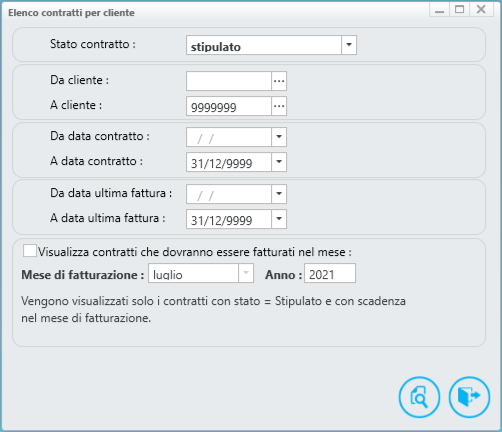The width and height of the screenshot is (502, 432).
Task: Click the Anno field showing 2021
Action: coord(330,273)
